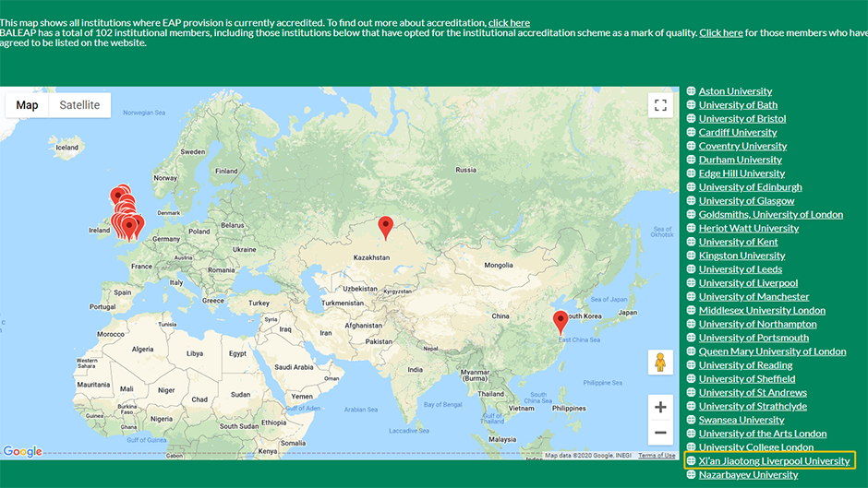Click the globe icon beside University of Bristol
Screen dimensions: 868x488
(691, 118)
